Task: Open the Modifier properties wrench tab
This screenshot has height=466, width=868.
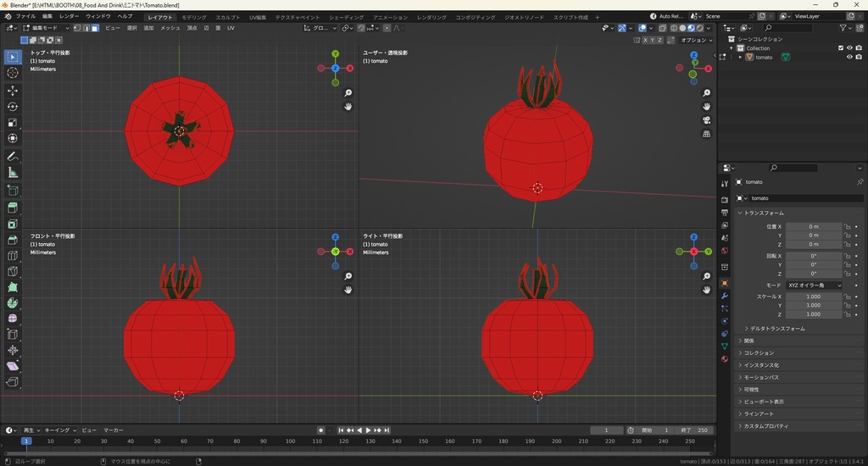Action: [724, 296]
